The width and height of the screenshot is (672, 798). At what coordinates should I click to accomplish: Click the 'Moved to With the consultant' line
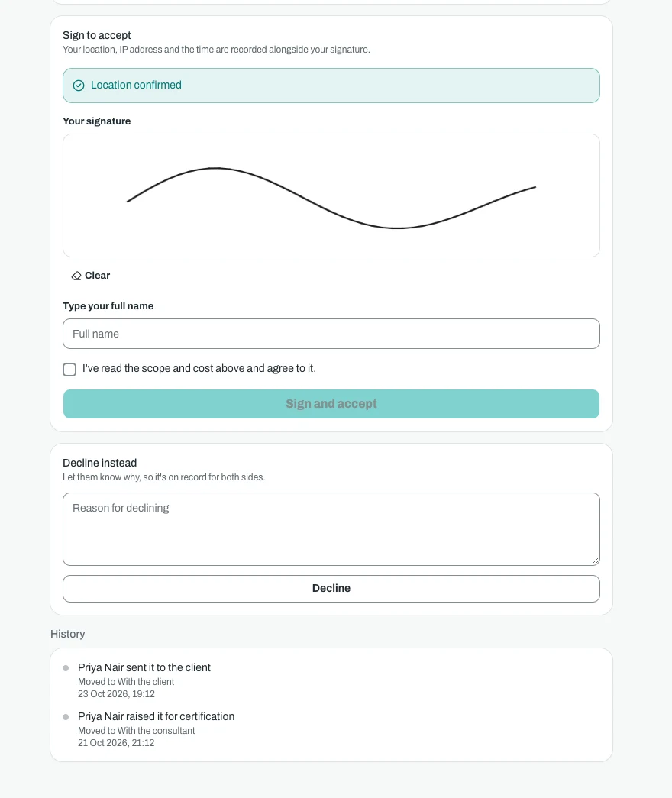pyautogui.click(x=137, y=731)
